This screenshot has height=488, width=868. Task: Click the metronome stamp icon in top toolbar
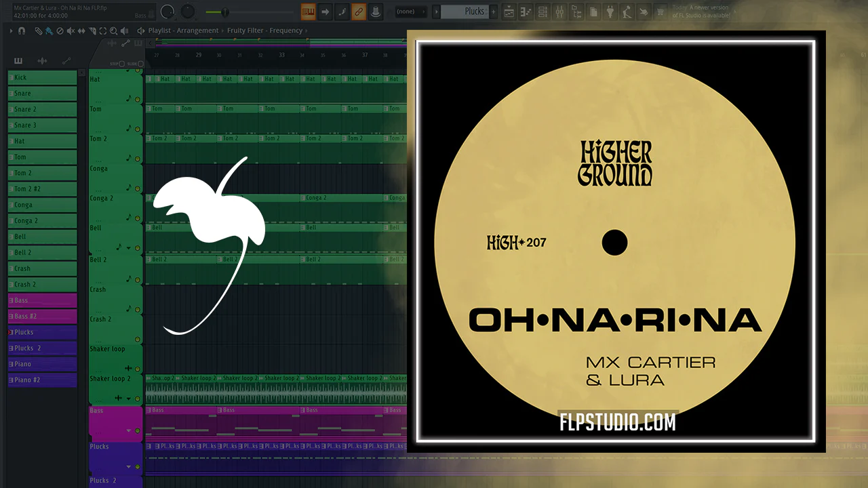tap(374, 12)
